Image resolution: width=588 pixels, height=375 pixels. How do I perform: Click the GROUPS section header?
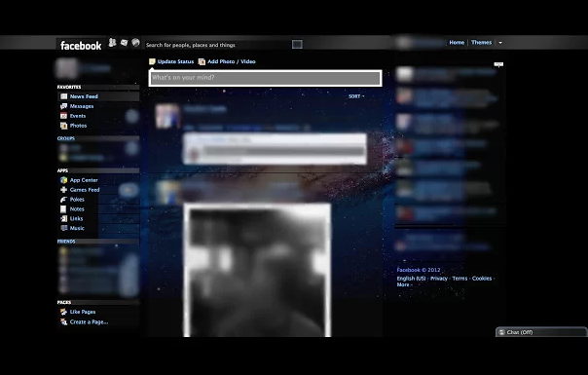[x=66, y=138]
